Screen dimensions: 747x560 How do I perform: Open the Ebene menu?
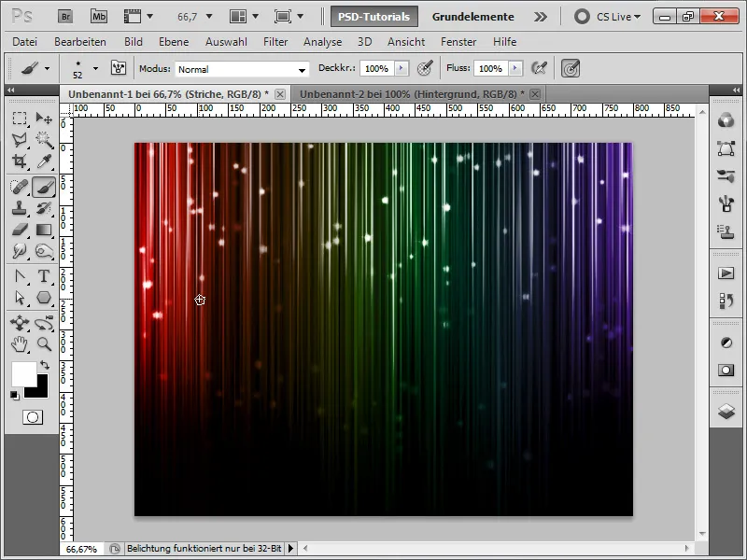coord(174,42)
